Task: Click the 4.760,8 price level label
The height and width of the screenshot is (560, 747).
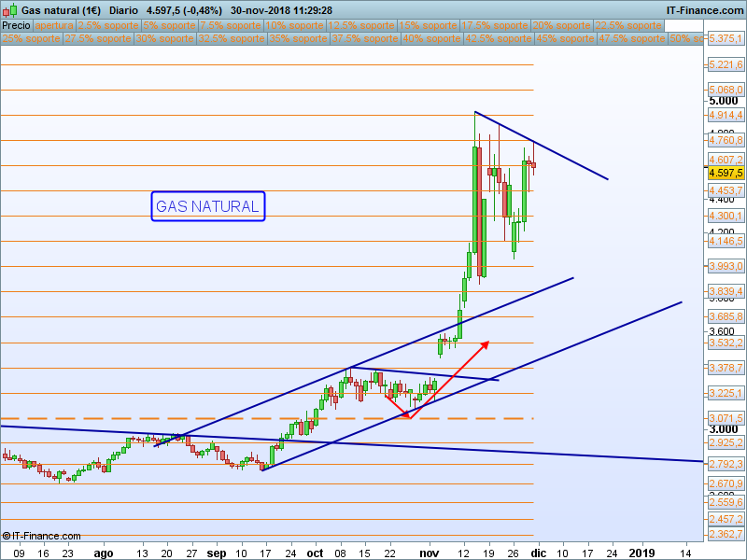Action: pyautogui.click(x=726, y=140)
